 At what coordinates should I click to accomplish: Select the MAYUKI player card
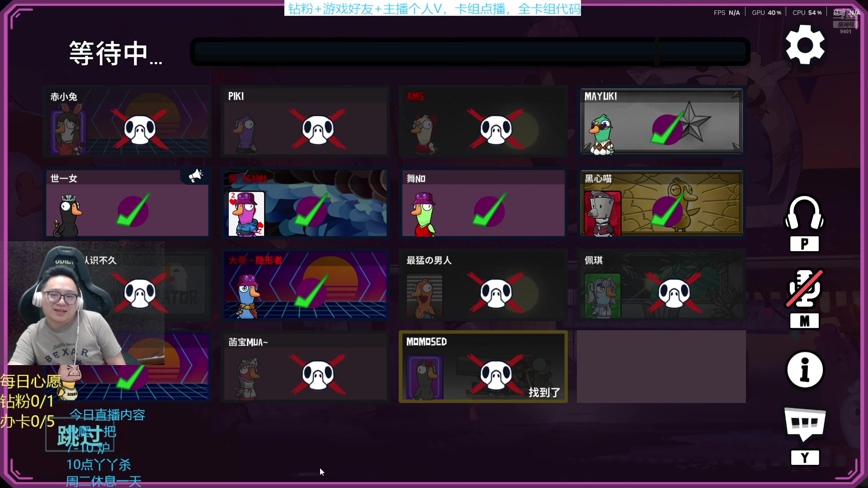point(661,121)
